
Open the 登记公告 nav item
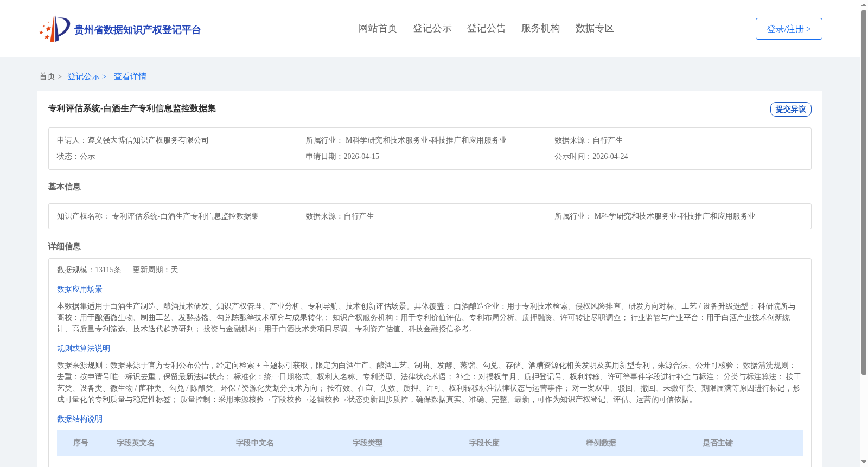tap(486, 28)
